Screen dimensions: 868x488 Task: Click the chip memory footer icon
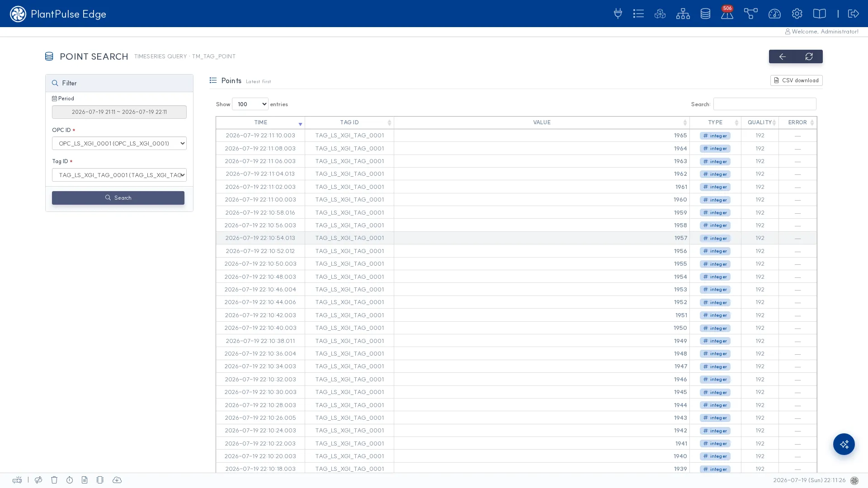[100, 480]
